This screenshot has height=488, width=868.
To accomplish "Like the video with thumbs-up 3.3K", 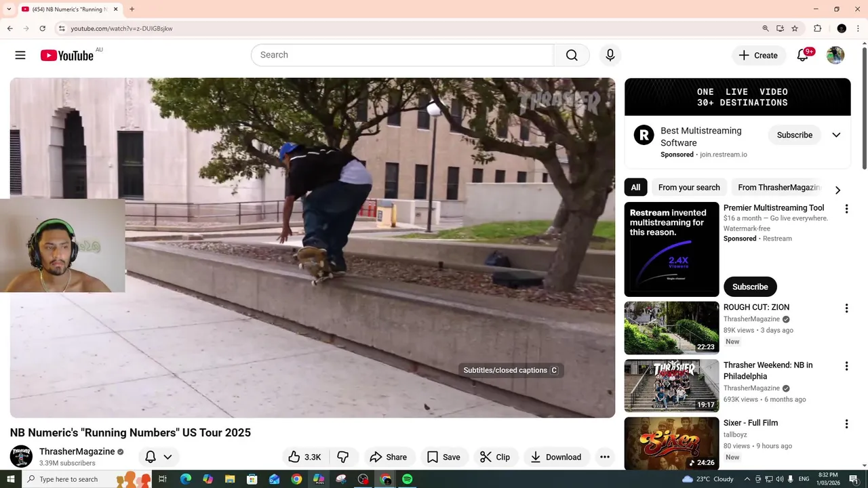I will coord(304,457).
